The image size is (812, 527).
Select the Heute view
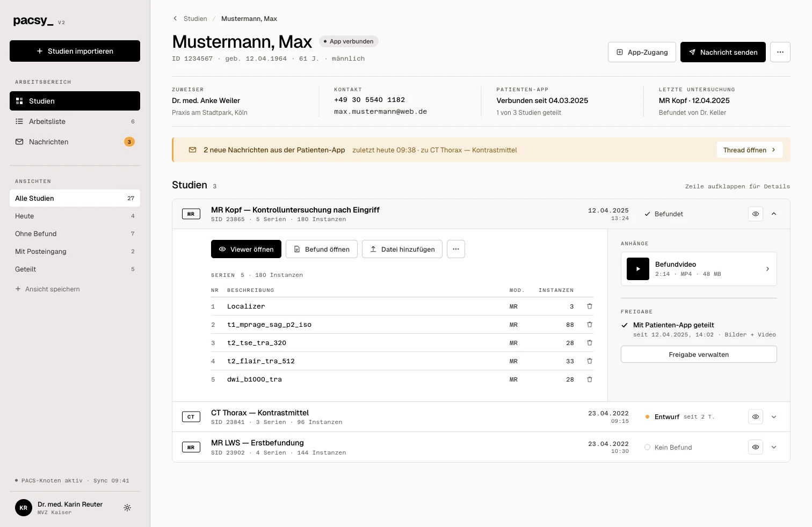pyautogui.click(x=75, y=216)
